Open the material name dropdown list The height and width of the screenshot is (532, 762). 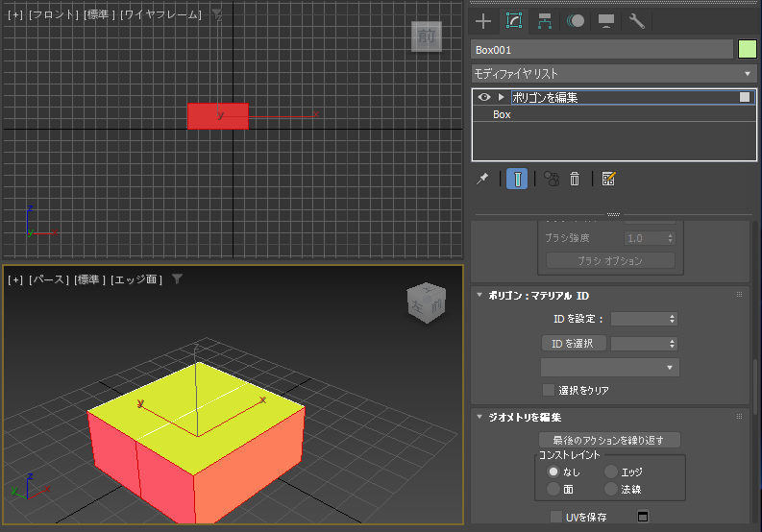pyautogui.click(x=610, y=367)
